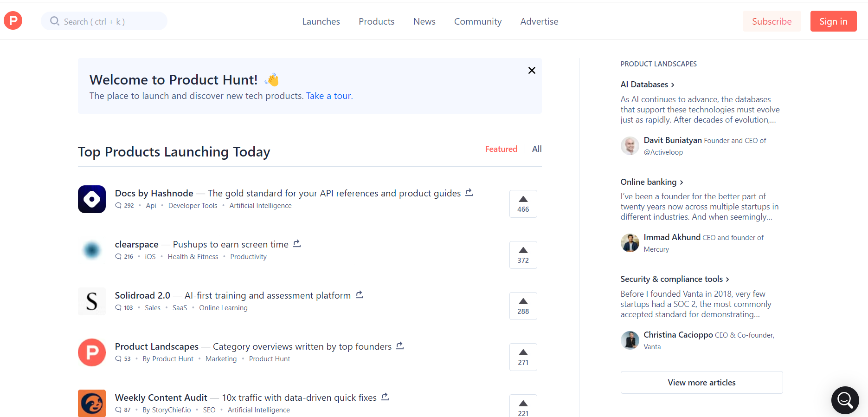Open the Developer Tools topic tag
The image size is (868, 417).
pos(193,205)
